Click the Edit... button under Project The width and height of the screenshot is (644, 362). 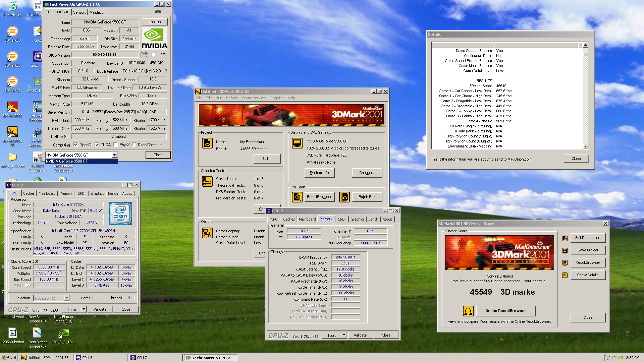click(267, 159)
